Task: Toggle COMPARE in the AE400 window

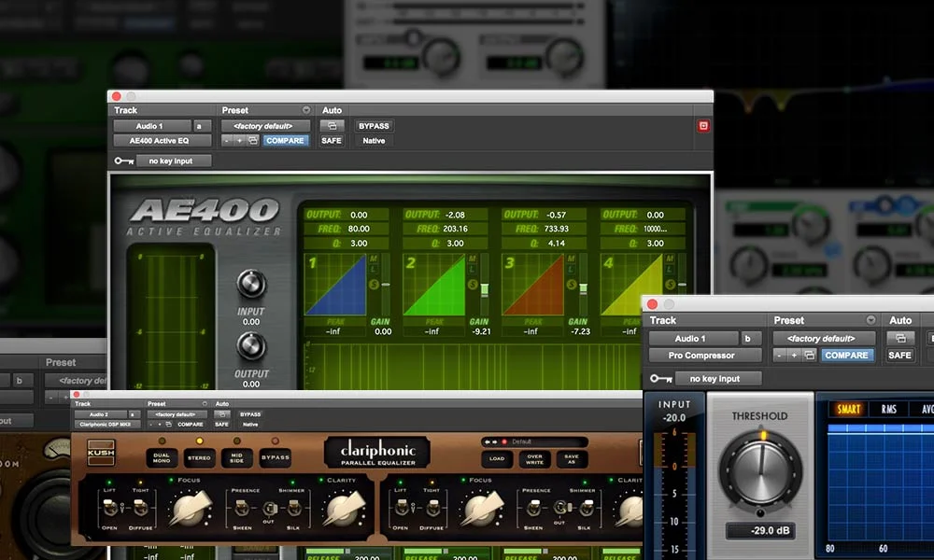Action: (285, 140)
